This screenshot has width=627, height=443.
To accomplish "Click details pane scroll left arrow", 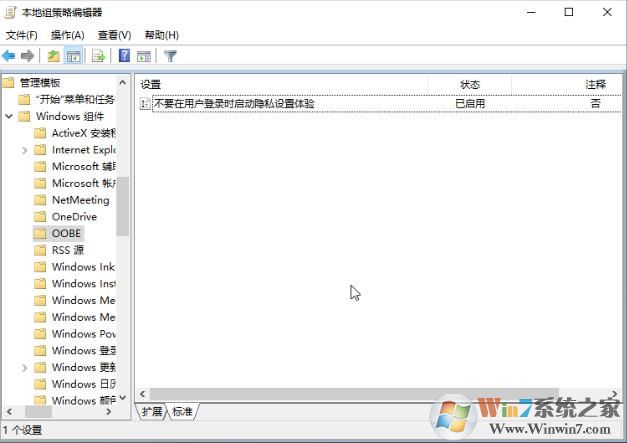I will point(143,394).
